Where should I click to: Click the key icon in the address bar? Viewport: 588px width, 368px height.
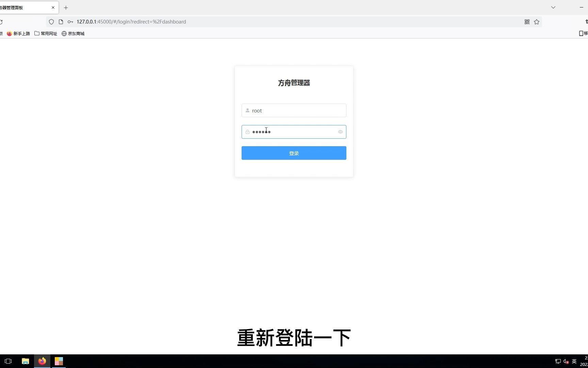[70, 22]
